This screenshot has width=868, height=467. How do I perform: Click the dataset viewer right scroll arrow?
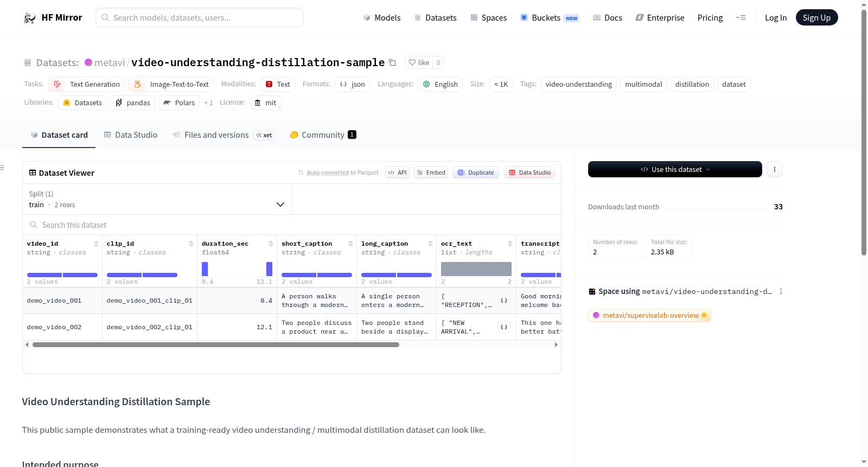tap(556, 344)
